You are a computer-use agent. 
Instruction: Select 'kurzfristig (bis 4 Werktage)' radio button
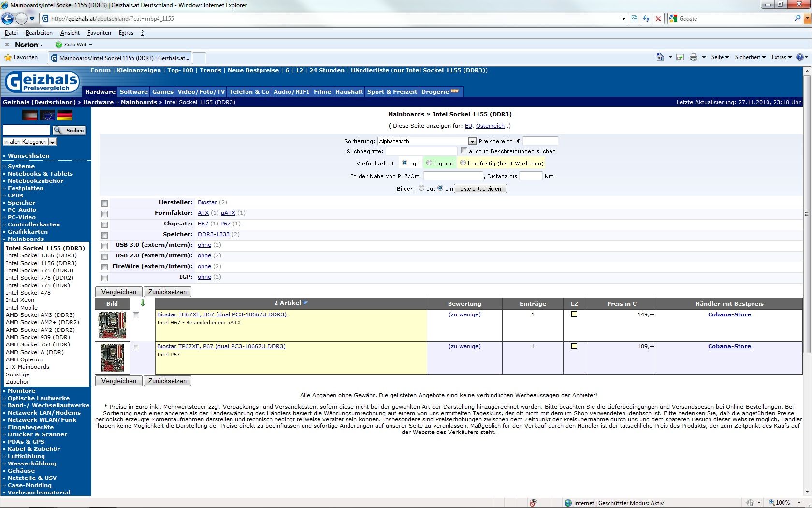(x=463, y=163)
